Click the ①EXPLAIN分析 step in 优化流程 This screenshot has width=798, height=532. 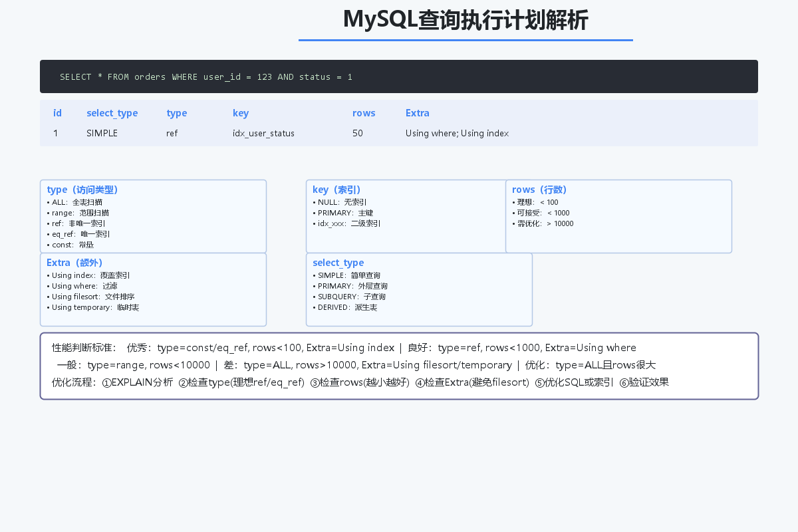138,382
